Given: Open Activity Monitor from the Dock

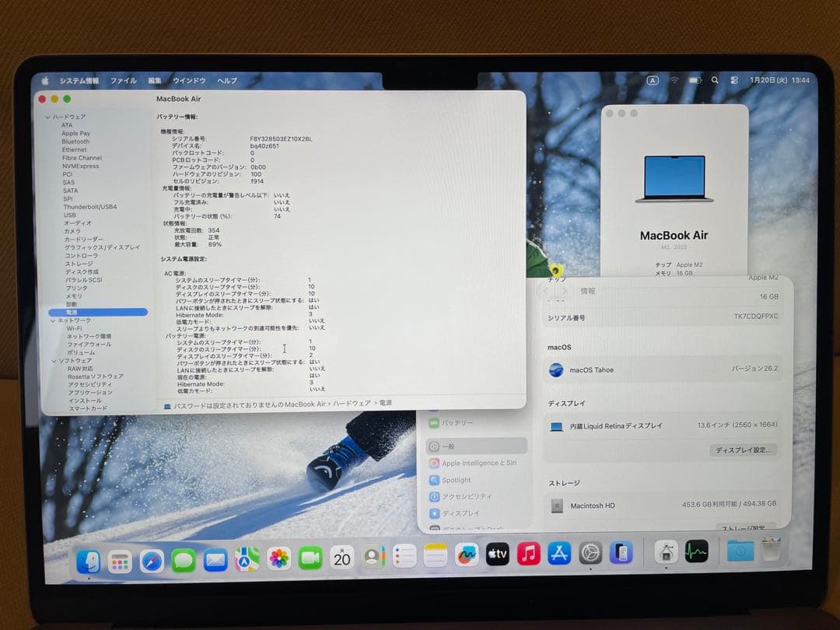Looking at the screenshot, I should (x=696, y=552).
